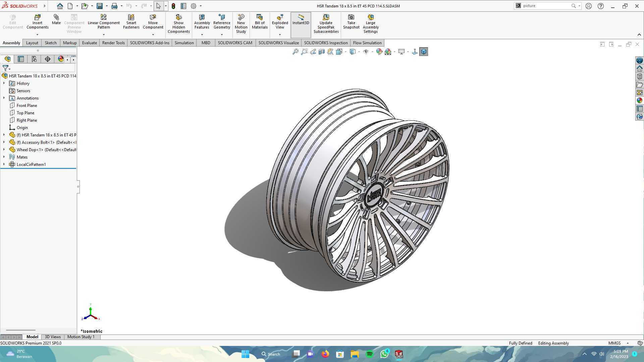Viewport: 644px width, 362px height.
Task: Switch to the Motion Study 1 tab
Action: 81,337
